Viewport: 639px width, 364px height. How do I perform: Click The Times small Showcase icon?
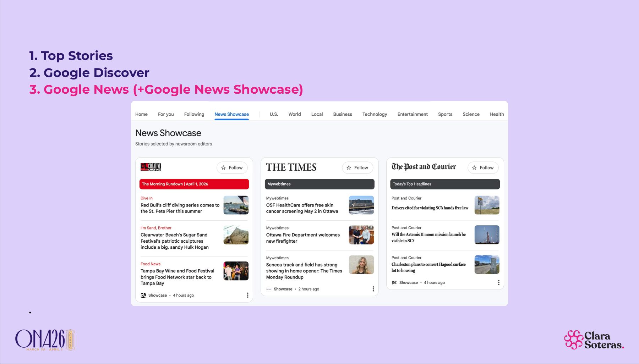(x=269, y=289)
